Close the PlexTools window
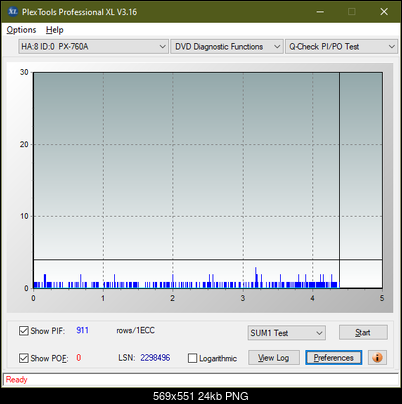Viewport: 402px width, 404px height. pos(384,12)
